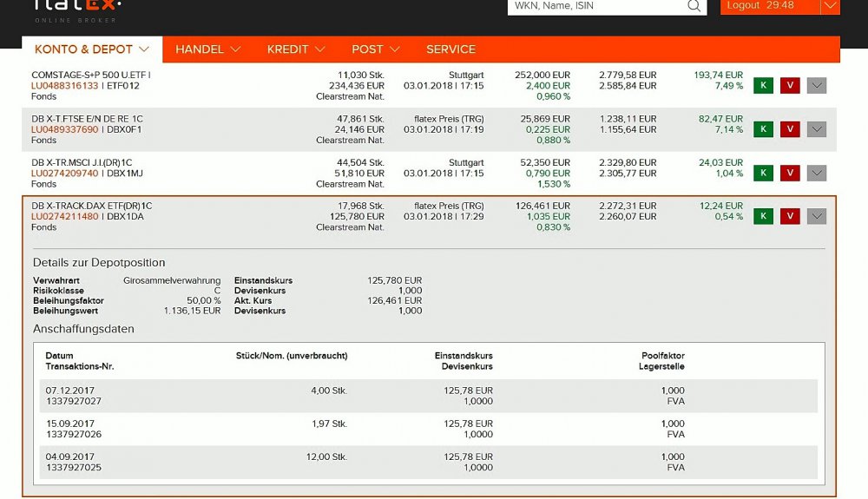The width and height of the screenshot is (868, 499).
Task: Open the Handel menu
Action: [207, 49]
